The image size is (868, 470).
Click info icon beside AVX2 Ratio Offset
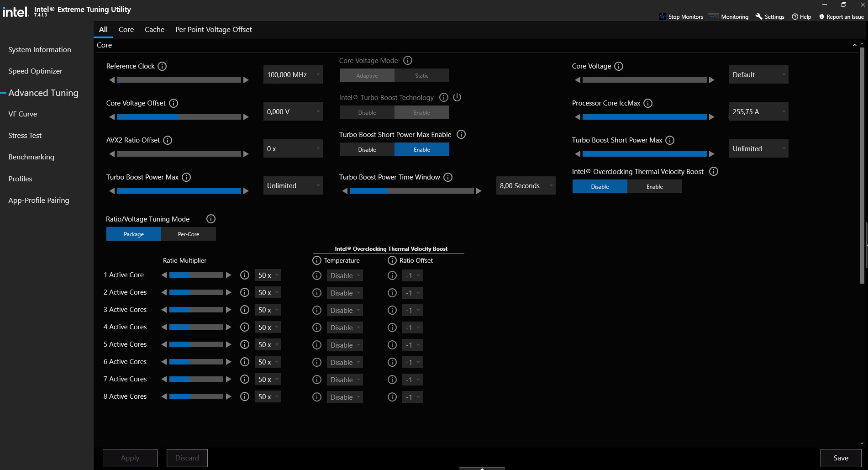[x=168, y=140]
